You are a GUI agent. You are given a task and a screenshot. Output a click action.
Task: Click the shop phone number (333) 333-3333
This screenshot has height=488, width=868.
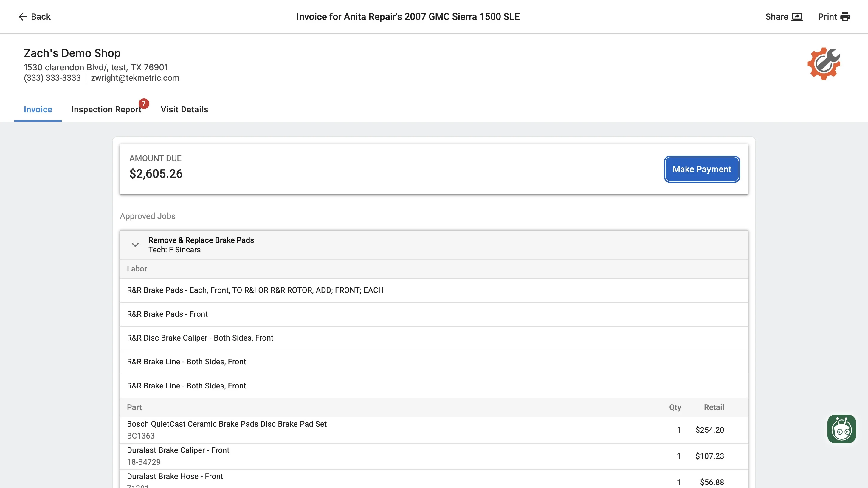pyautogui.click(x=52, y=78)
